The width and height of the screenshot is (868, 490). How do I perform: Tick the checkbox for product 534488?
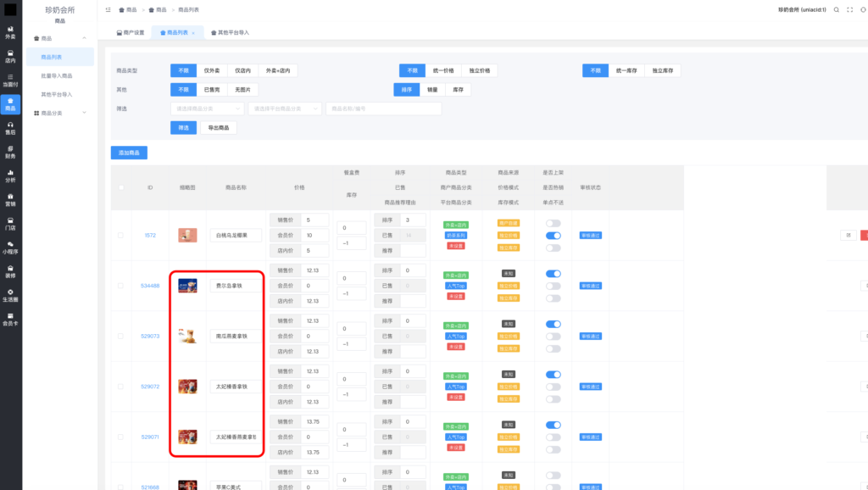[x=120, y=286]
